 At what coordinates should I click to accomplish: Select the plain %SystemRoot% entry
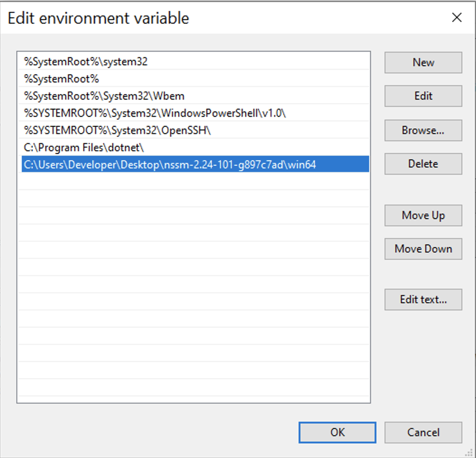tap(62, 79)
